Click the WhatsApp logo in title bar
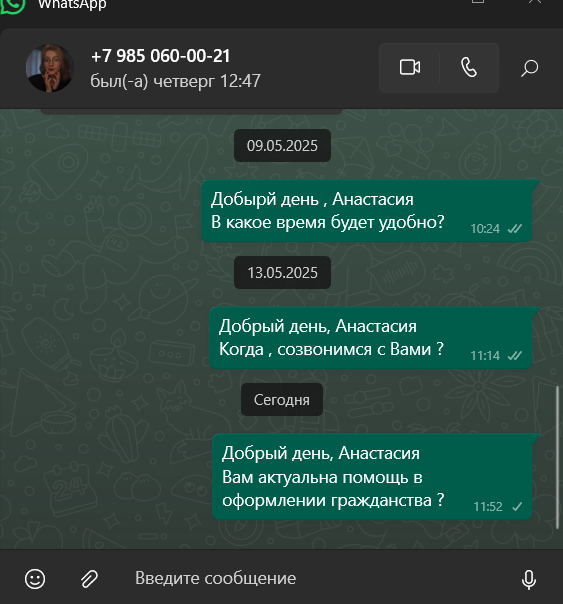This screenshot has height=604, width=563. [x=12, y=5]
